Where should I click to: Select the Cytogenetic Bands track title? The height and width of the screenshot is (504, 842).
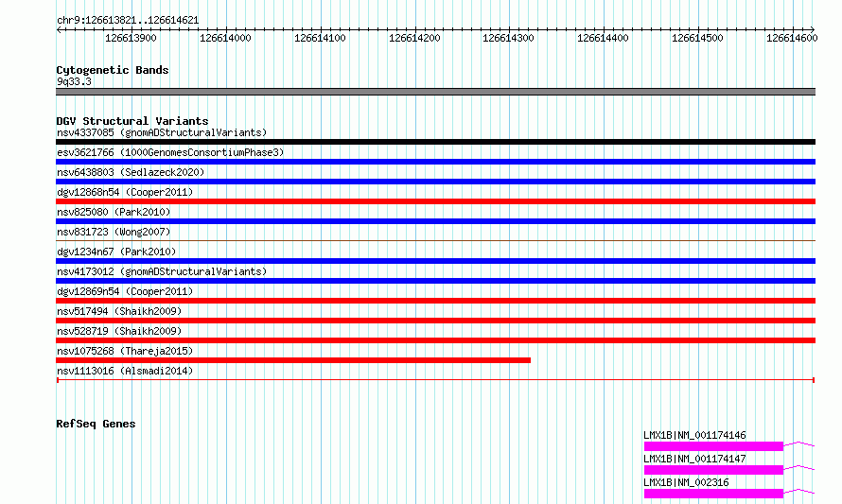[113, 70]
